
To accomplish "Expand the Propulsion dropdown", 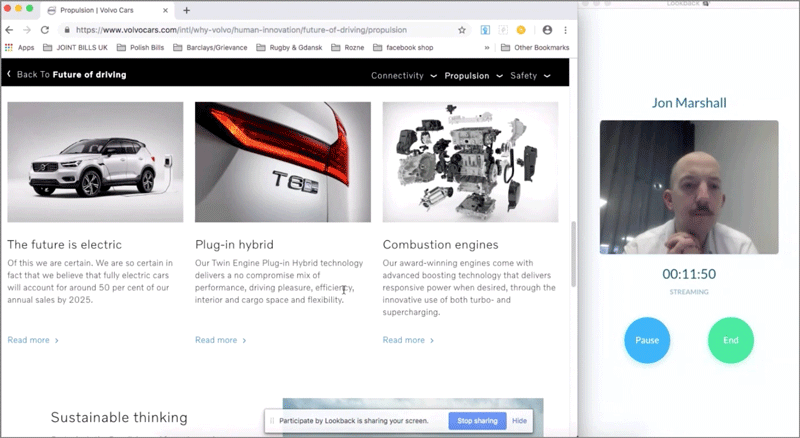I will coord(473,76).
